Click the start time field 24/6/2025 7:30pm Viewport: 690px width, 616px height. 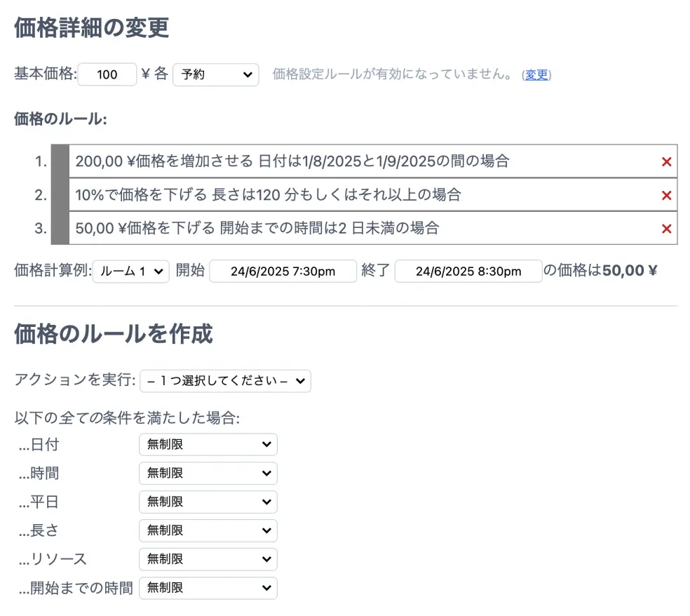283,272
